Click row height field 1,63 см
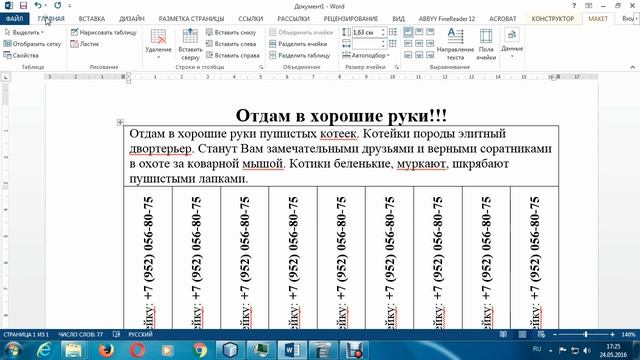This screenshot has width=640, height=360. [x=366, y=32]
